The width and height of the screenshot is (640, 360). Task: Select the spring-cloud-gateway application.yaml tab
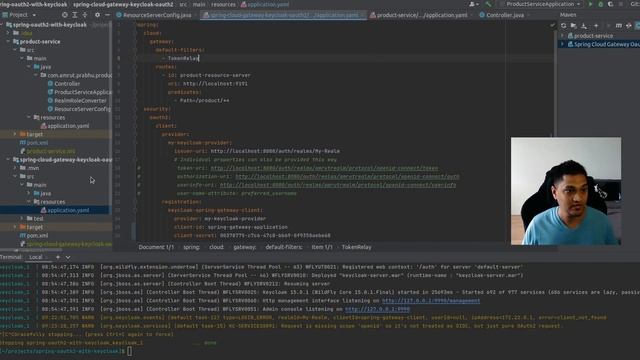pos(283,15)
